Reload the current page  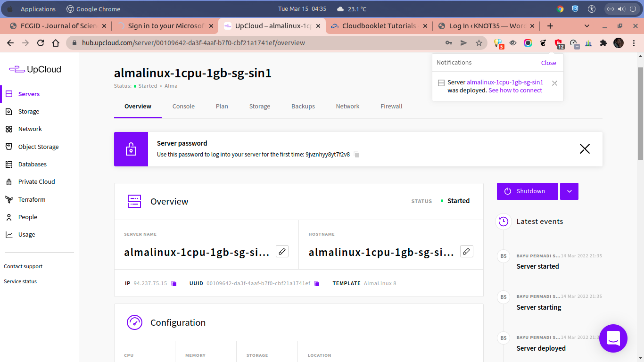(41, 43)
